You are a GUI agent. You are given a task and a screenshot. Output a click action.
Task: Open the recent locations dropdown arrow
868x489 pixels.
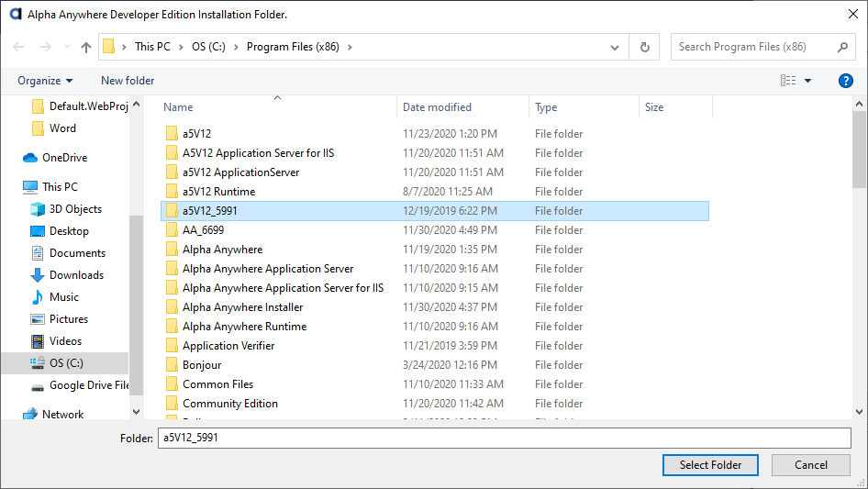click(x=67, y=47)
